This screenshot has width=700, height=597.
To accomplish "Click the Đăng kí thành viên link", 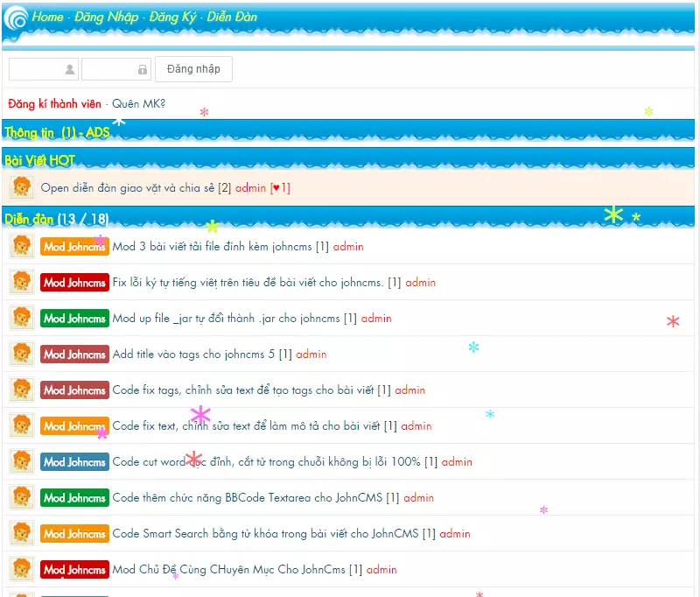I will pos(54,103).
